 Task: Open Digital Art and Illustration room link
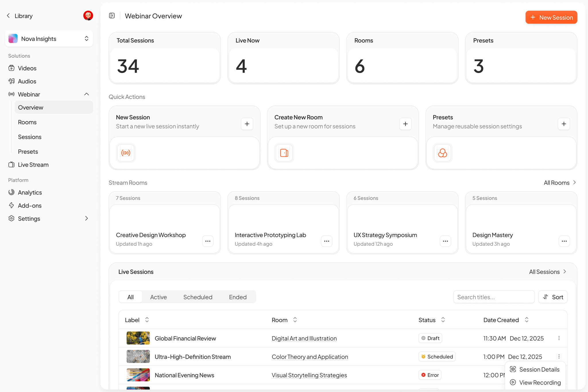click(x=304, y=339)
